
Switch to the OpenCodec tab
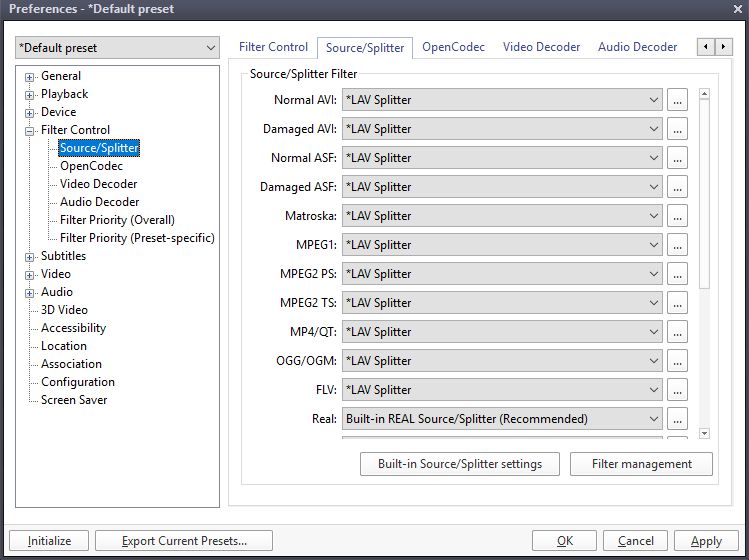[453, 47]
